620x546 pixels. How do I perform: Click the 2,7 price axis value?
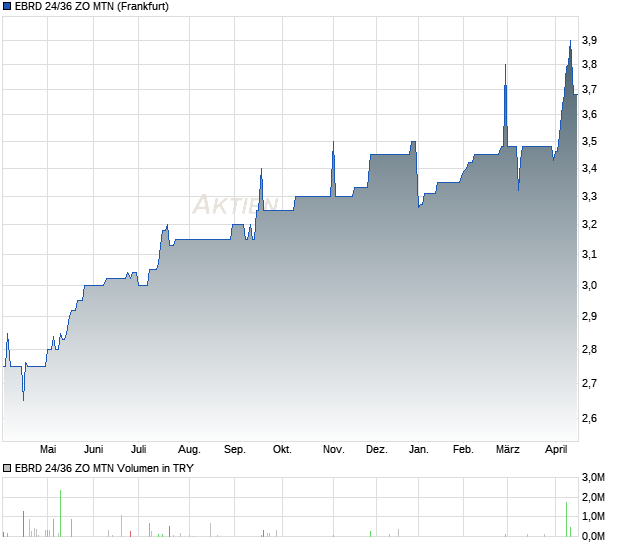coord(589,383)
